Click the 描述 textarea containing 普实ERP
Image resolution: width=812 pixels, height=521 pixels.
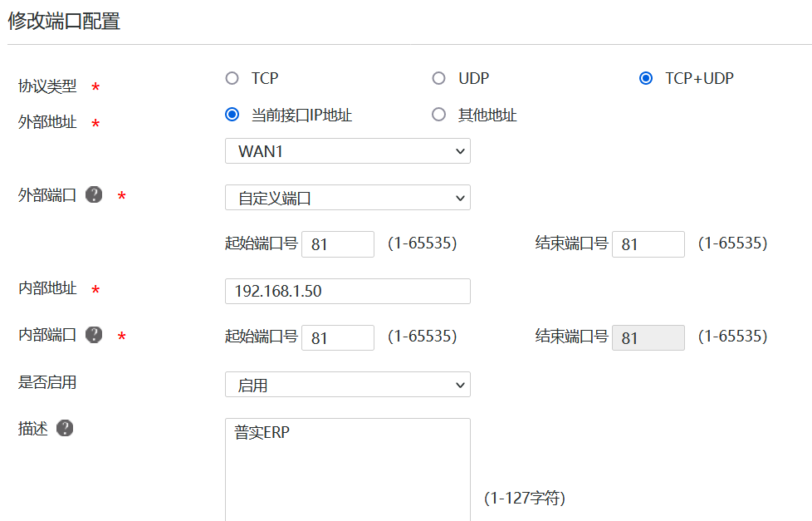[347, 465]
